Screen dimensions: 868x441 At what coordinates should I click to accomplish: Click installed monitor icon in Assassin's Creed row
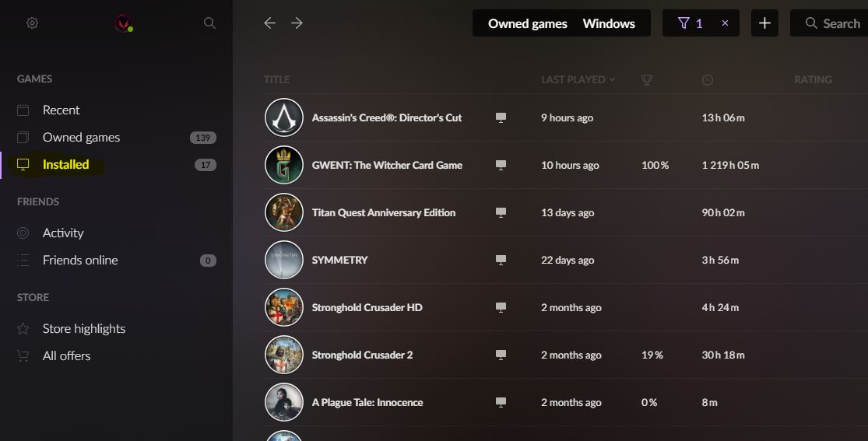pyautogui.click(x=501, y=117)
